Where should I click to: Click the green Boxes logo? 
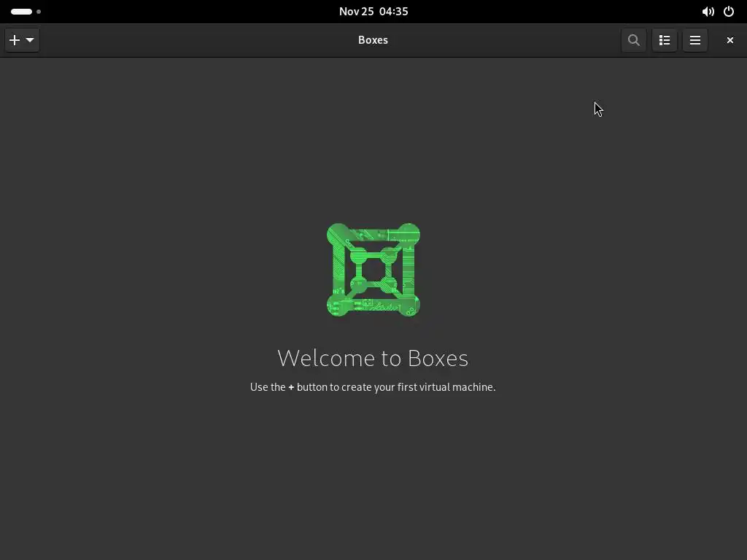(x=373, y=270)
